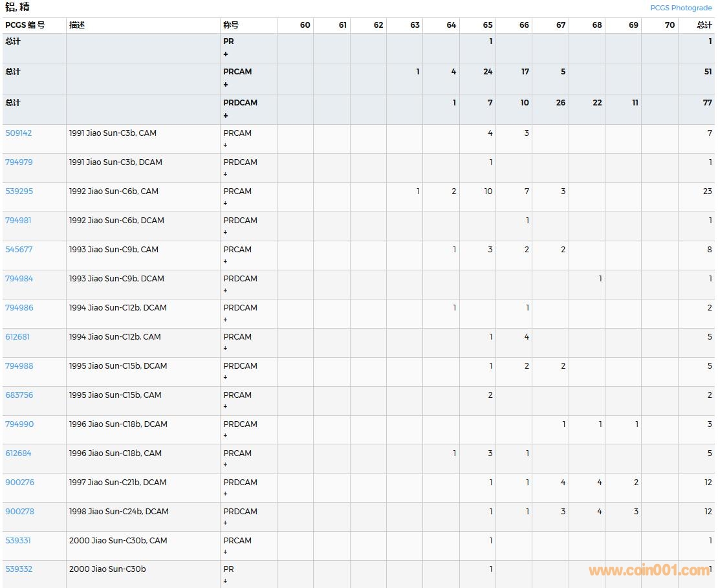Expand plus under 1992 Jiao Sun-C6b, CAM
Image resolution: width=718 pixels, height=588 pixels.
coord(226,203)
